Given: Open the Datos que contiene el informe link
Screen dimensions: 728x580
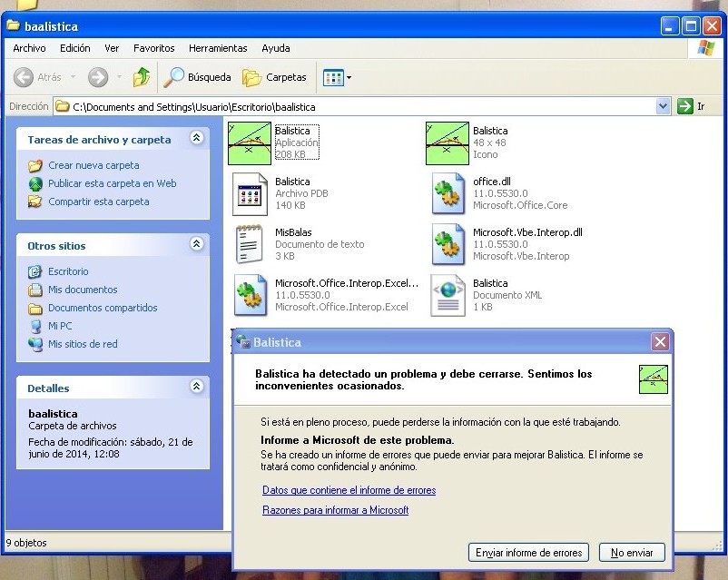Looking at the screenshot, I should click(x=349, y=490).
